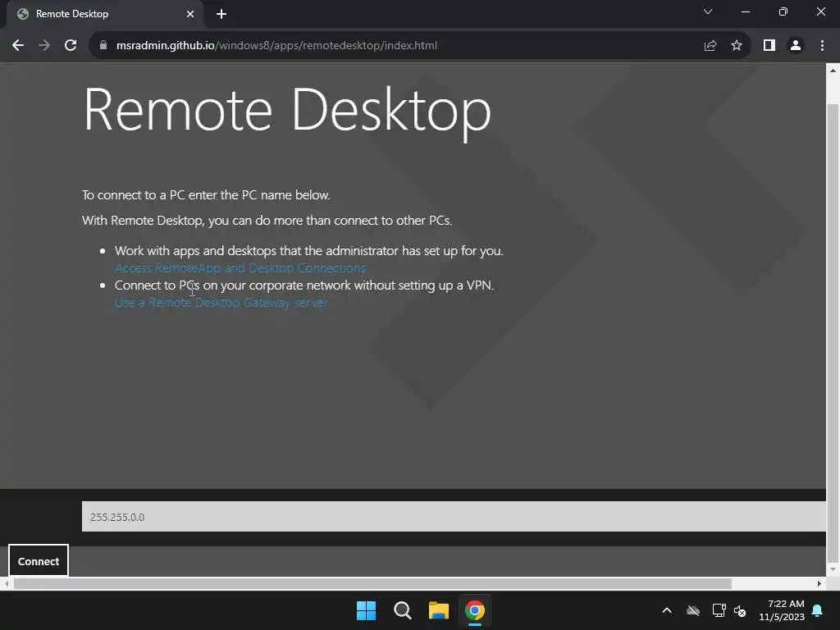840x630 pixels.
Task: Minimize the browser window
Action: coord(745,11)
